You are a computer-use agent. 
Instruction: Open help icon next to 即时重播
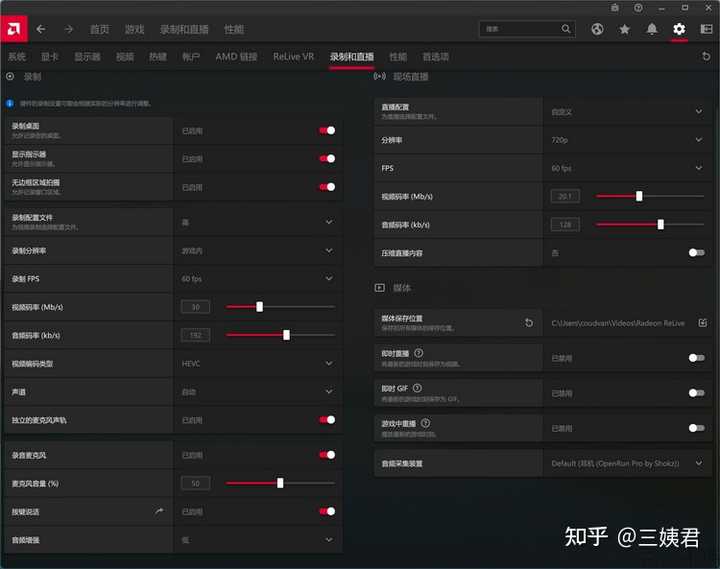(x=418, y=353)
